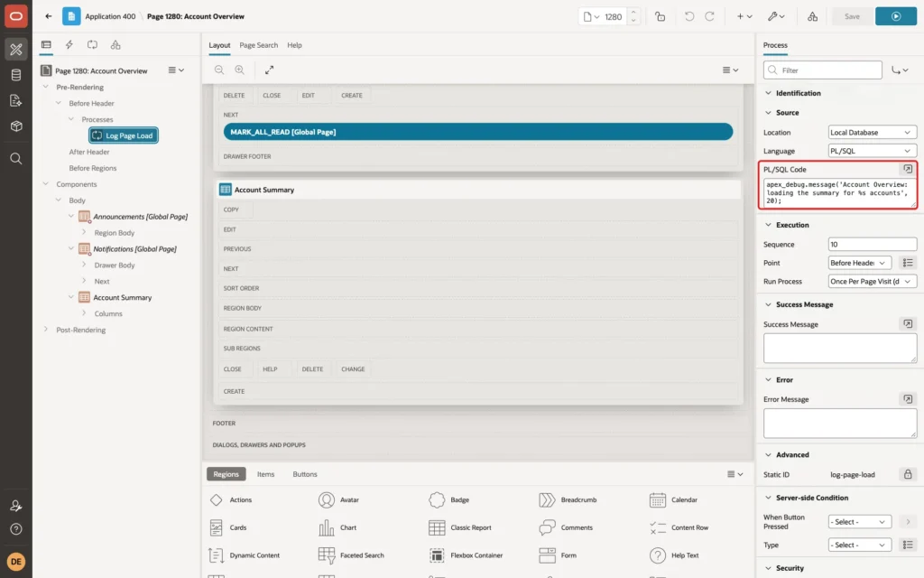
Task: Collapse the Advanced section
Action: [768, 455]
